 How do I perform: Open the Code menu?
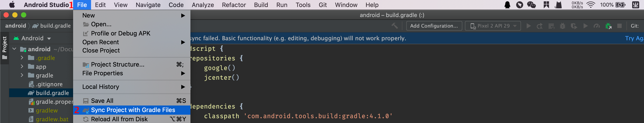coord(176,5)
